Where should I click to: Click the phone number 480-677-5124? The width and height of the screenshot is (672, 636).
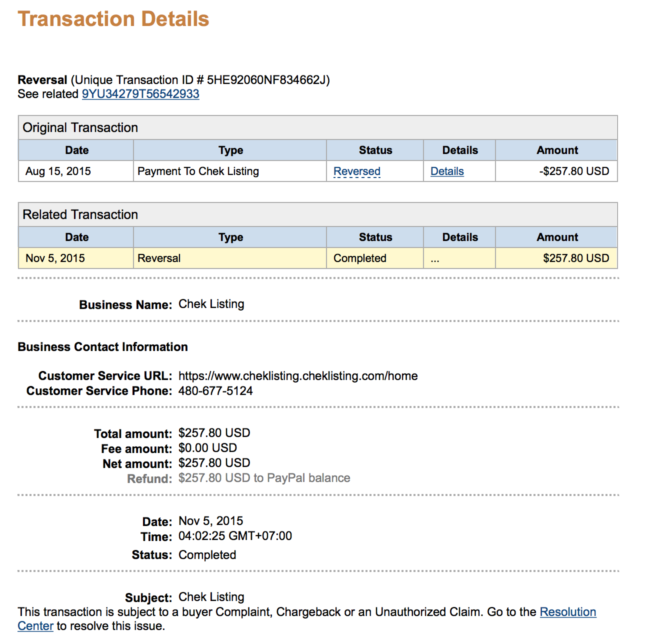[215, 391]
